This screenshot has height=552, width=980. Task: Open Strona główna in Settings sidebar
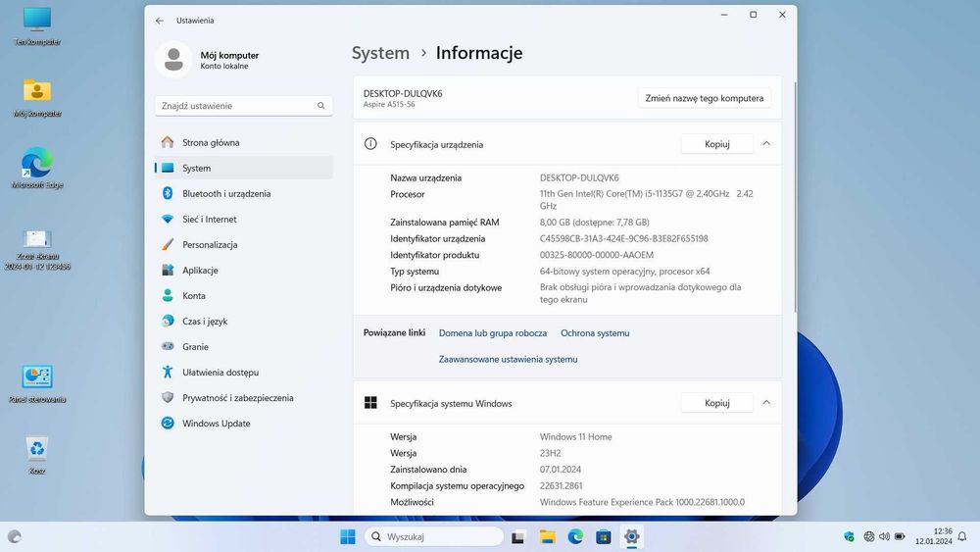(x=243, y=142)
